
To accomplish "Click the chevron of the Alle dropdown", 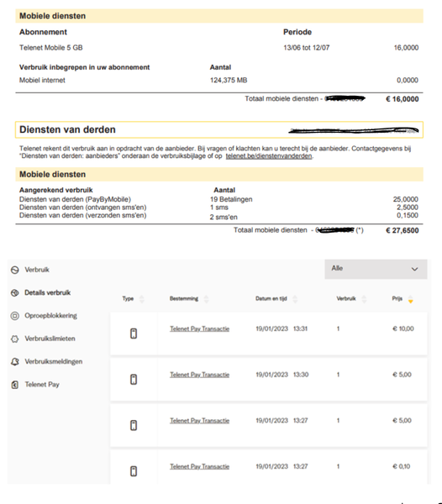I will pos(414,269).
